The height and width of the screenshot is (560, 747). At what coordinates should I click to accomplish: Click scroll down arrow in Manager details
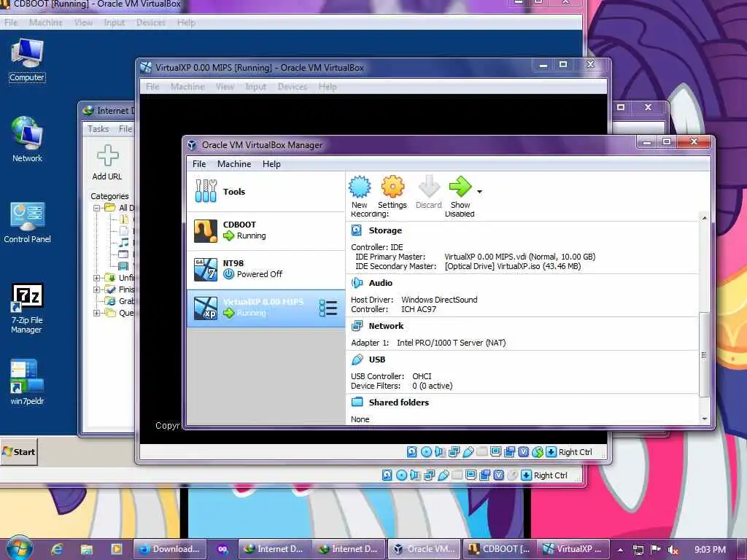pos(704,419)
